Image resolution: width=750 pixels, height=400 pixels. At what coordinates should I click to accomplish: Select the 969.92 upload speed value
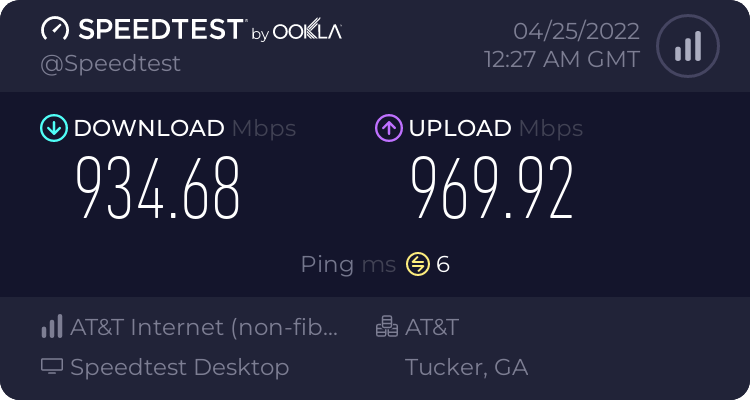click(493, 189)
